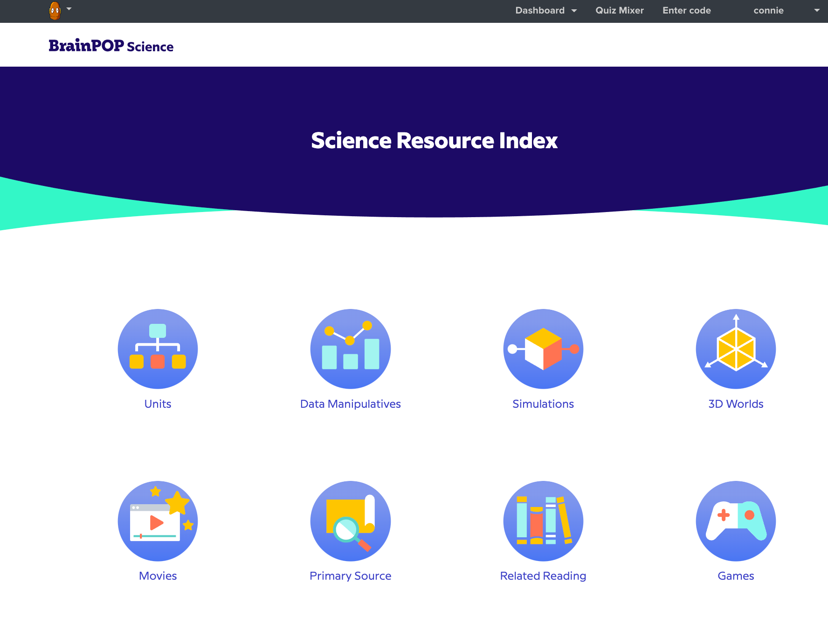The image size is (828, 644).
Task: Select the Games controller icon
Action: click(735, 521)
